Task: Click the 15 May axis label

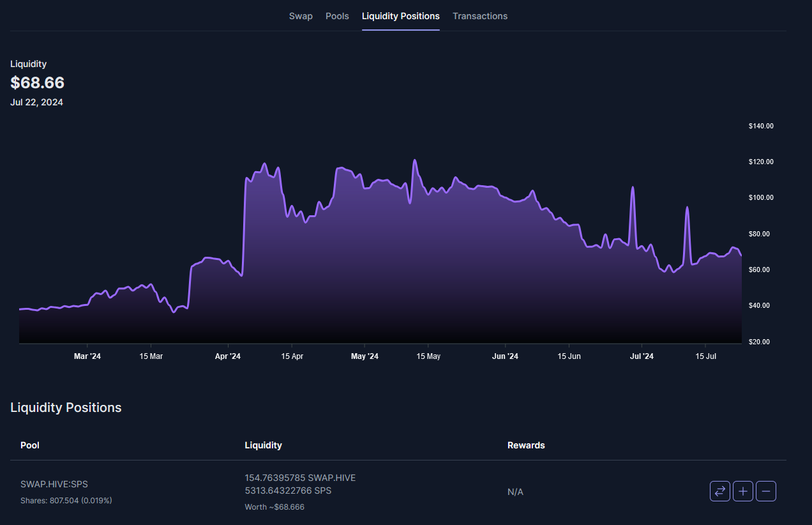Action: tap(428, 356)
